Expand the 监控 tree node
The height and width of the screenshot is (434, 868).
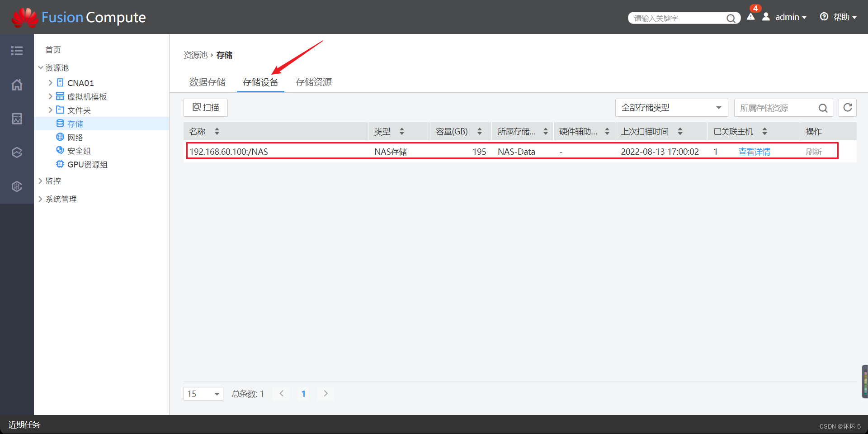[41, 181]
